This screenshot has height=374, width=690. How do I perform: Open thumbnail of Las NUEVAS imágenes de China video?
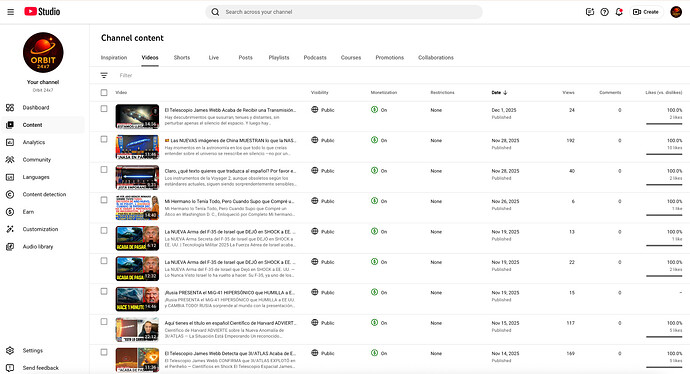pyautogui.click(x=137, y=147)
